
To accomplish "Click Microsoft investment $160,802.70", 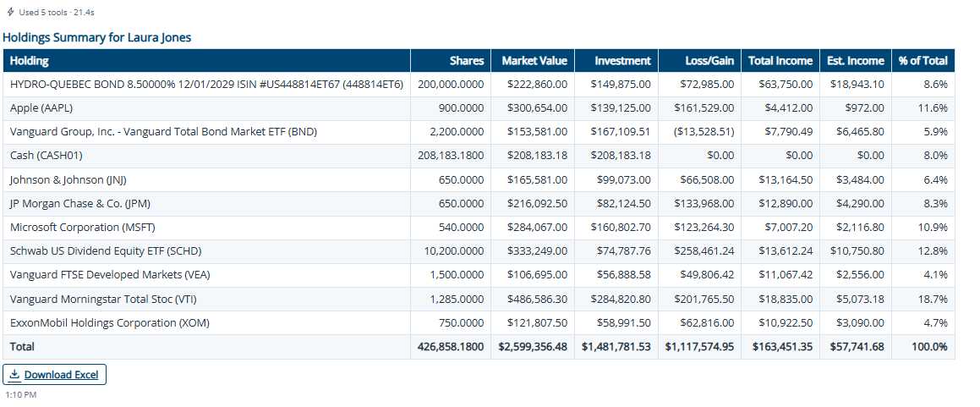I will tap(621, 228).
